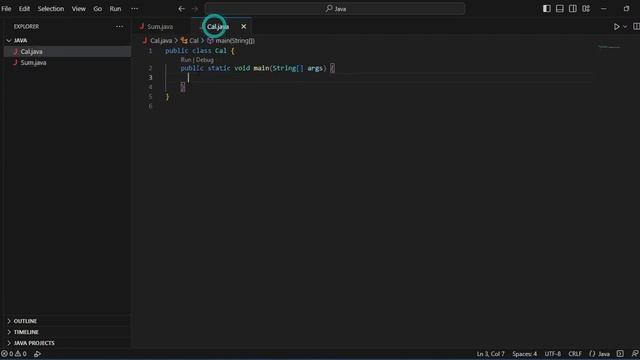The height and width of the screenshot is (360, 640).
Task: Click 'main' method name in code
Action: (x=261, y=68)
